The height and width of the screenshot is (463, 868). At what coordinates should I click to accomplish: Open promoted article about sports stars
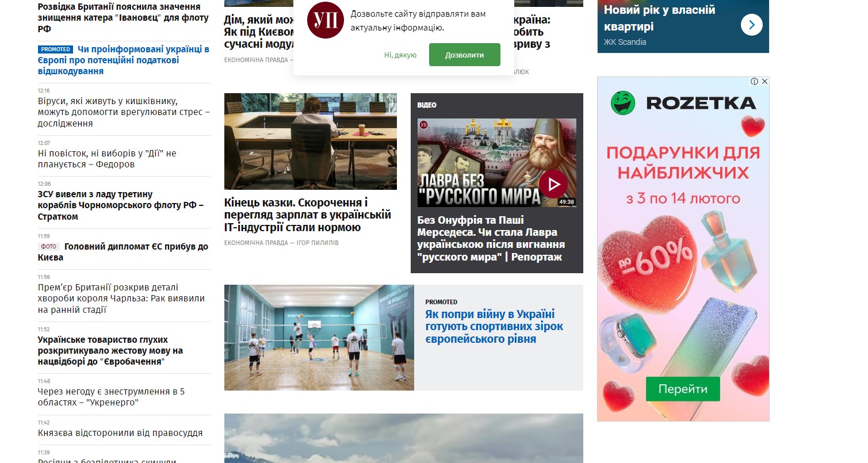pyautogui.click(x=494, y=327)
